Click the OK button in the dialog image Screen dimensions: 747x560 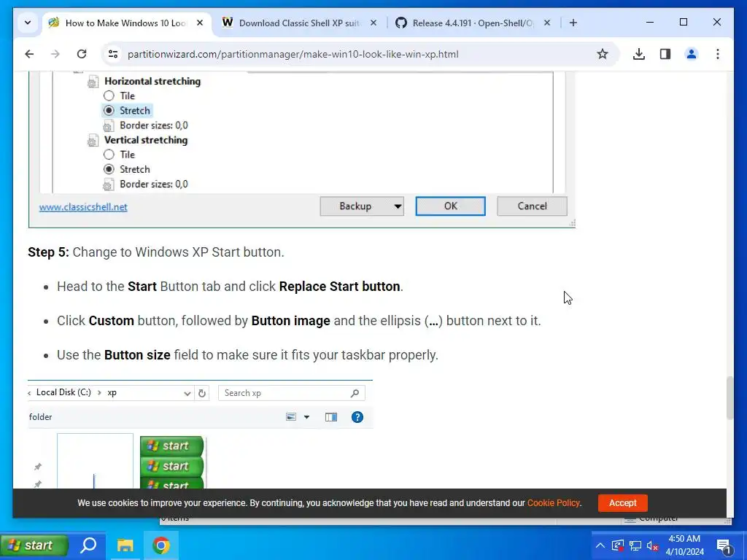(451, 206)
